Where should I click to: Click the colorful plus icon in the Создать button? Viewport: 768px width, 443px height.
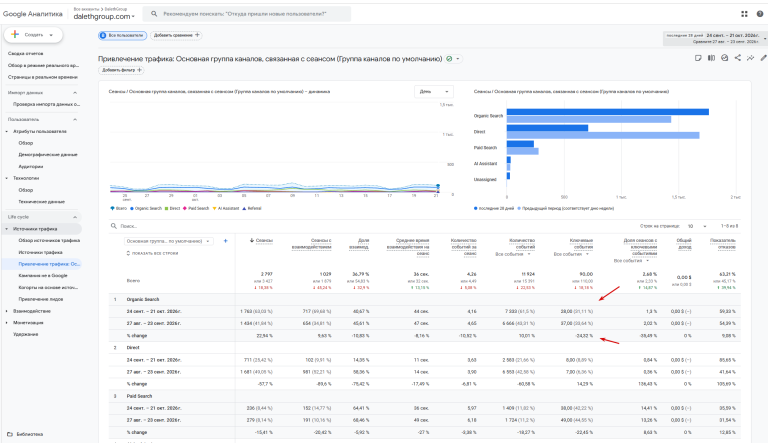tap(15, 34)
